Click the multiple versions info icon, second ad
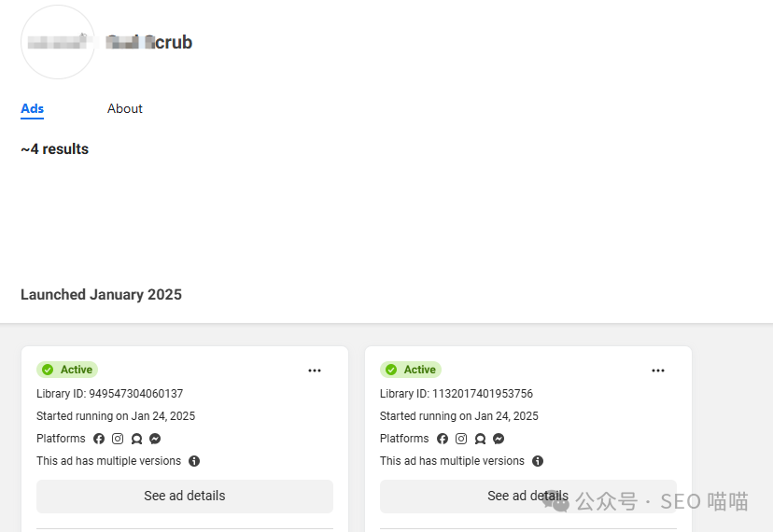773x532 pixels. (x=538, y=461)
